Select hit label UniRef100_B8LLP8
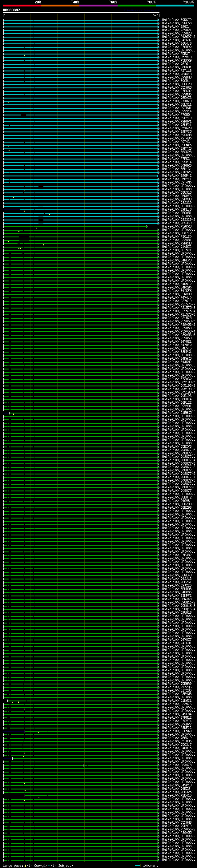 [176, 84]
